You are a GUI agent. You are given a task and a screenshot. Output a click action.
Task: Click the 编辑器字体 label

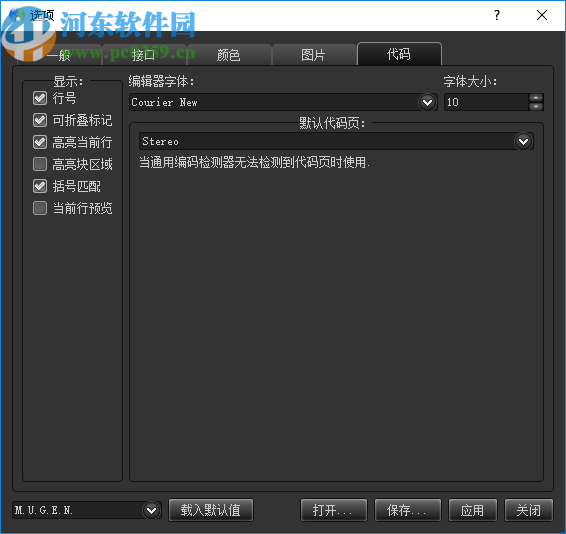(161, 82)
